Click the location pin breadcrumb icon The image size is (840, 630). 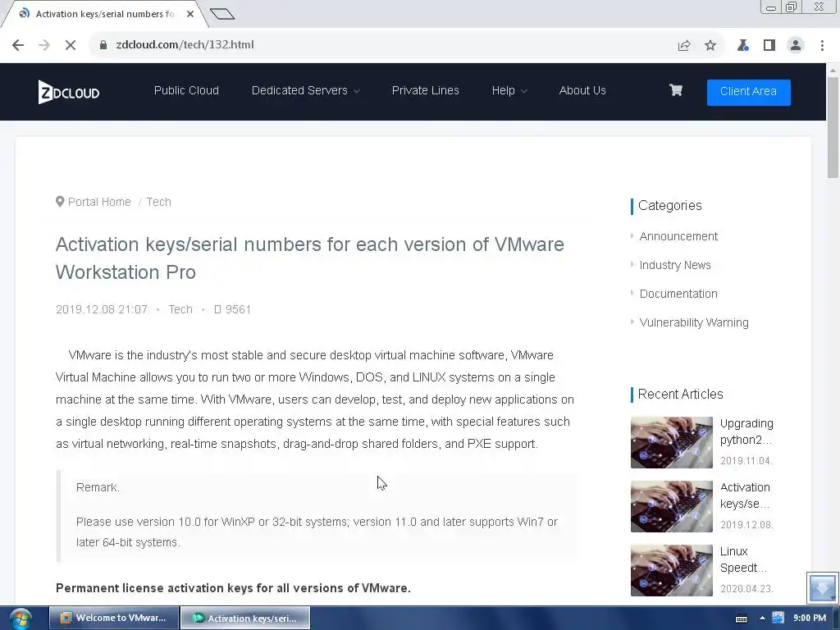(59, 202)
